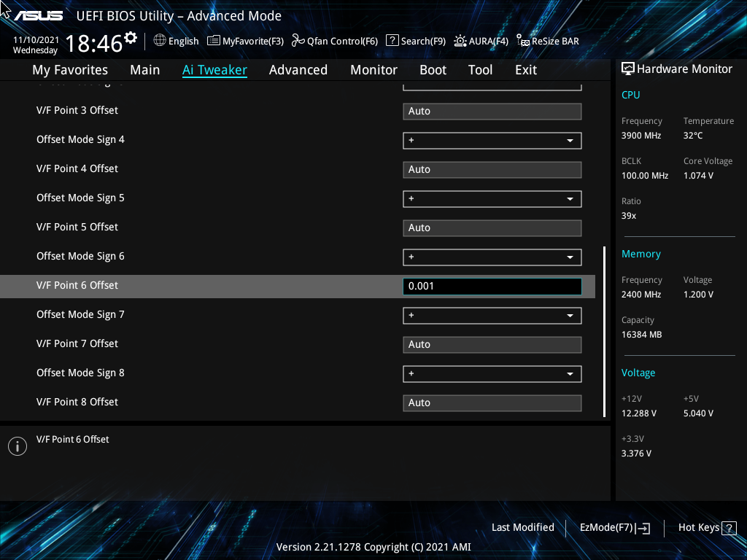The height and width of the screenshot is (560, 747).
Task: Expand Offset Mode Sign 7 dropdown
Action: click(492, 316)
